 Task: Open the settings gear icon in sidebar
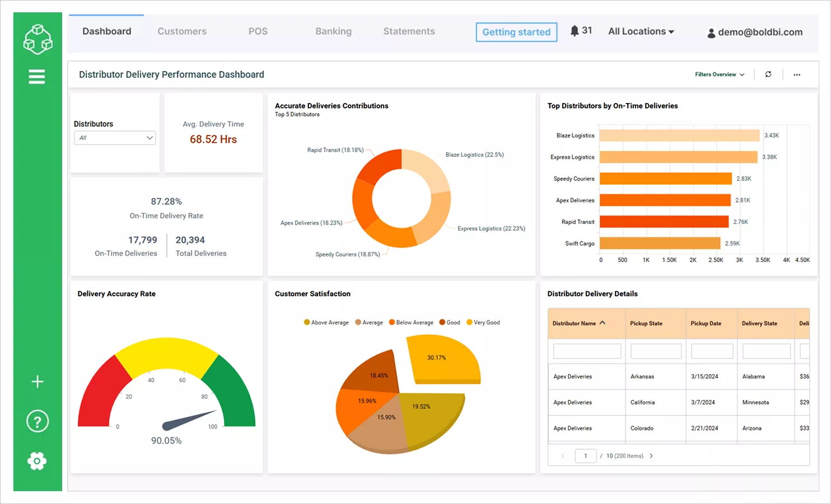click(x=37, y=461)
